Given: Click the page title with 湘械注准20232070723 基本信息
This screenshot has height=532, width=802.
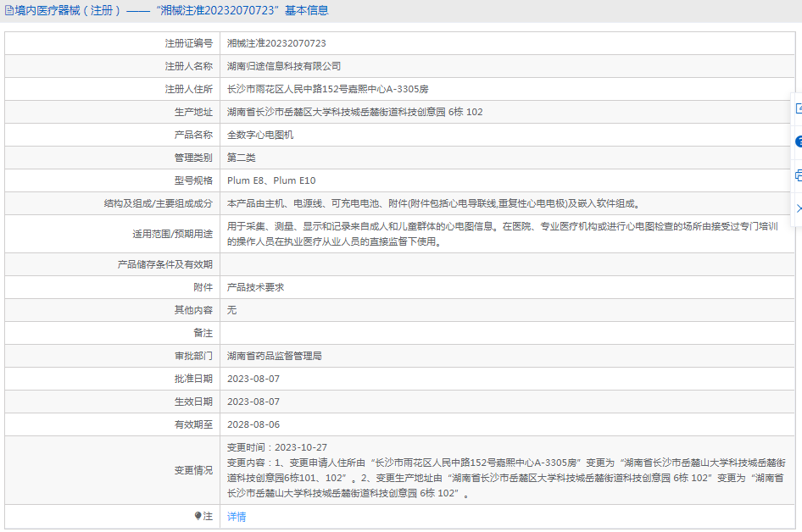Looking at the screenshot, I should 172,10.
